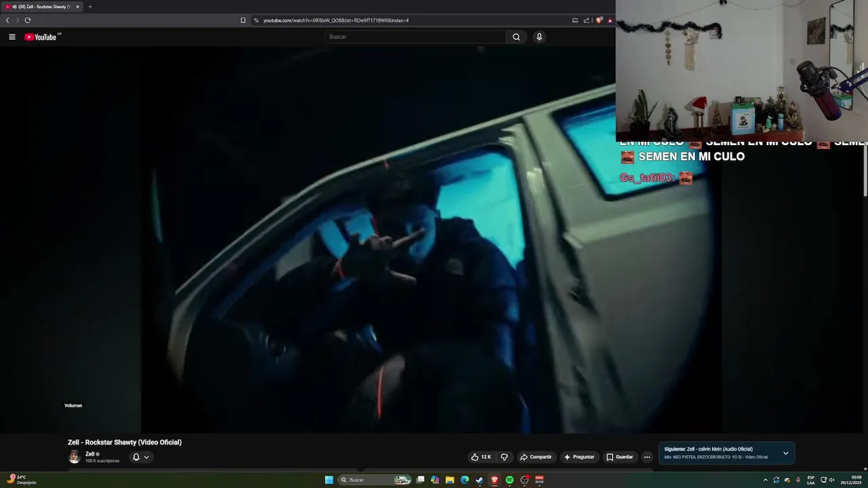The image size is (868, 488).
Task: Open the Brave Shields lion icon
Action: point(599,20)
